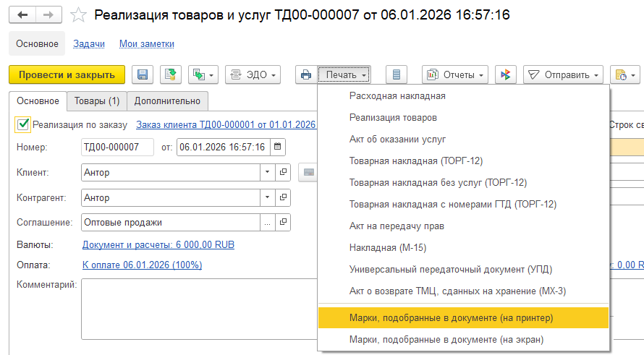Select Накладная (М-15) option

pos(464,248)
